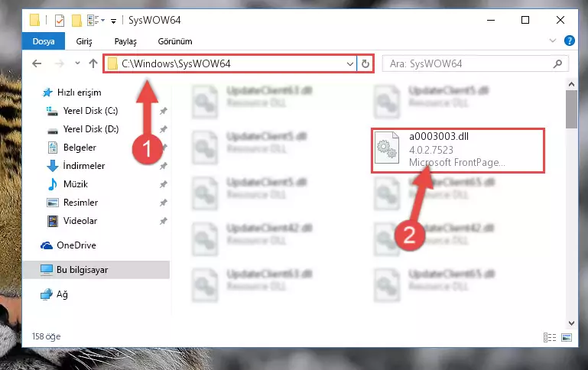This screenshot has height=370, width=588.
Task: Switch to large thumbnails view icon
Action: tap(567, 337)
